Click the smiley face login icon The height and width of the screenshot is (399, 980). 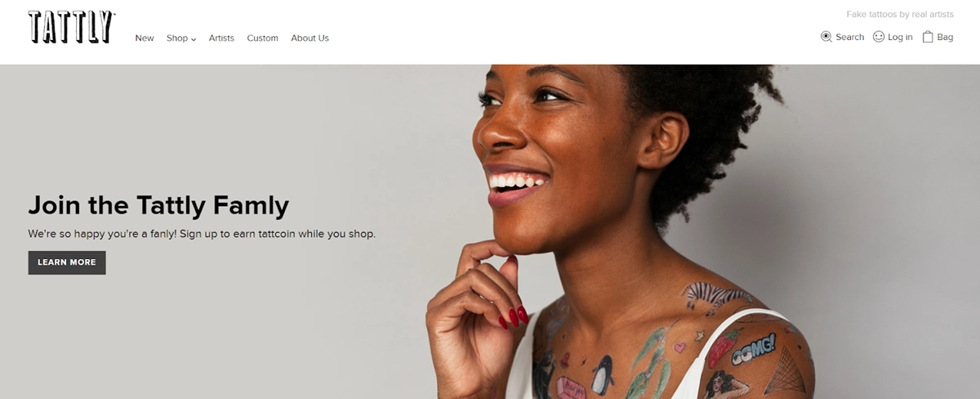(x=879, y=37)
